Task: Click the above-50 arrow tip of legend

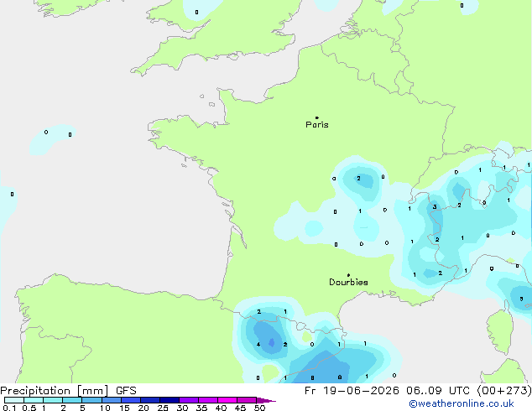Action: tap(266, 401)
